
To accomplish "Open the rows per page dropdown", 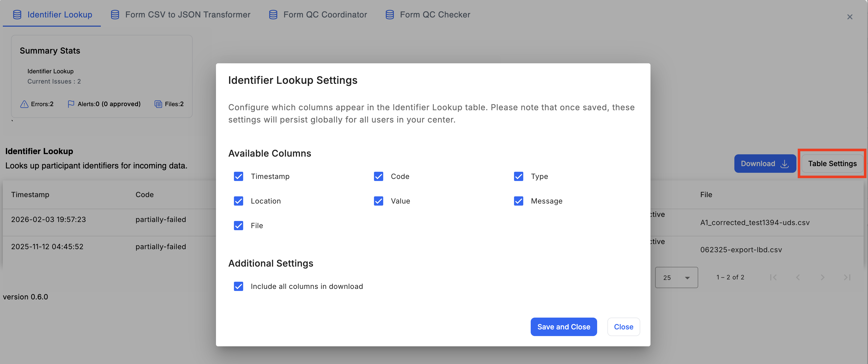I will tap(676, 277).
